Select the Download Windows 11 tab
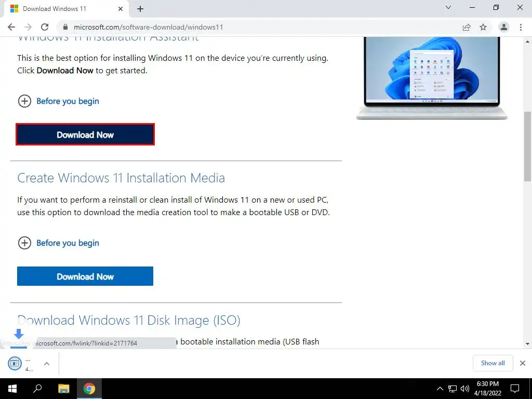The image size is (532, 399). pyautogui.click(x=66, y=9)
